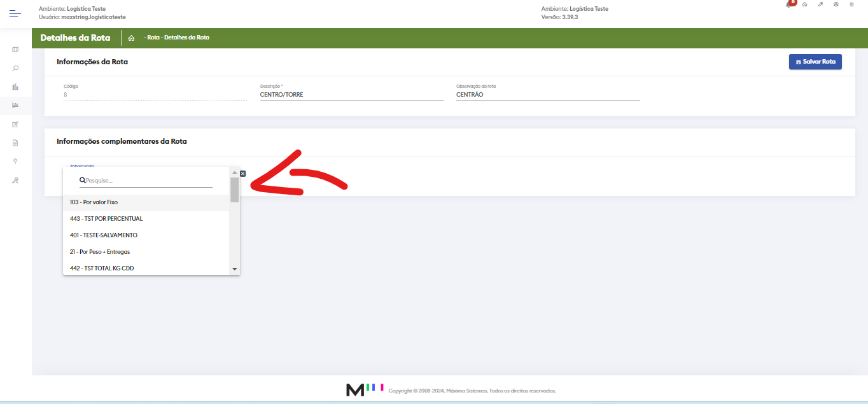Select option 103 - Por valor Fixo
Screen dimensions: 868x404
146,202
